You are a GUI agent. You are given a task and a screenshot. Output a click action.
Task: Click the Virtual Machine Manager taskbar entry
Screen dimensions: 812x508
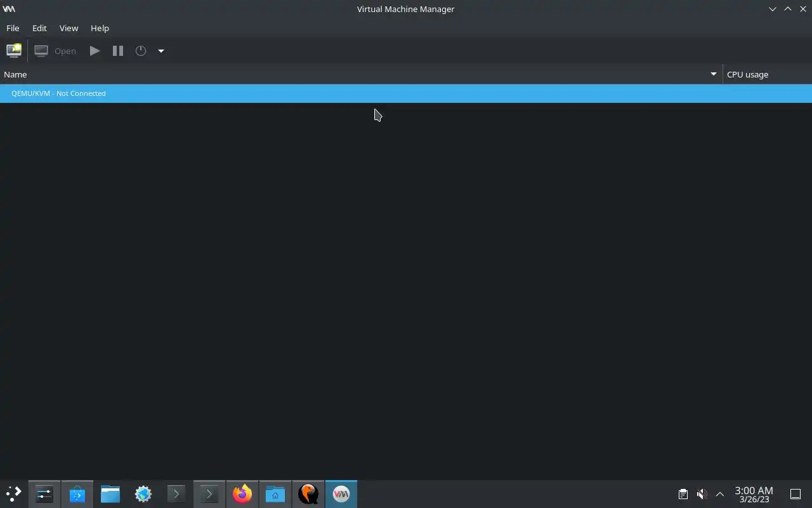(341, 494)
